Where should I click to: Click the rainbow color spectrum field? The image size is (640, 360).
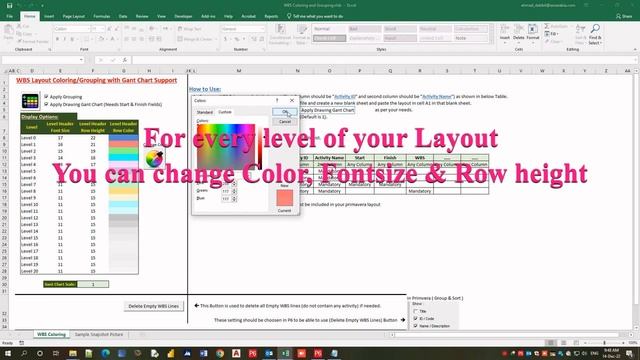[x=226, y=147]
